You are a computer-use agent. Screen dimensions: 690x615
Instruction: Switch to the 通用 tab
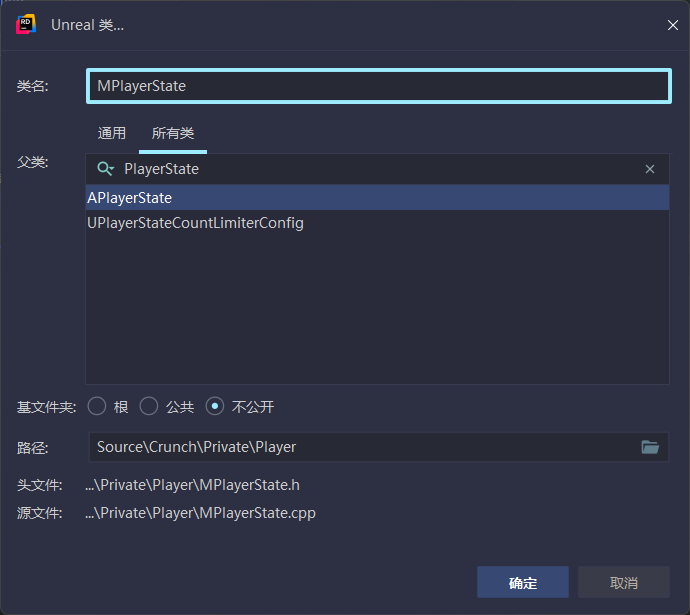pos(112,133)
